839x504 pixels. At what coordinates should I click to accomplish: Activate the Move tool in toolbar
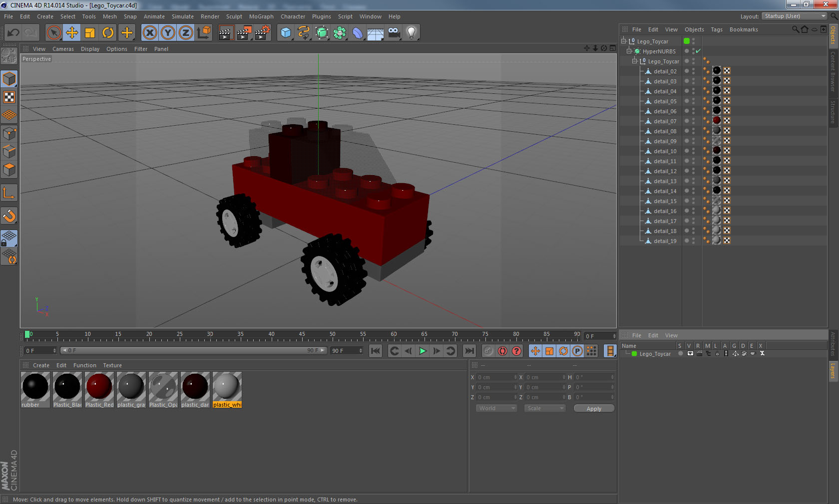tap(72, 33)
